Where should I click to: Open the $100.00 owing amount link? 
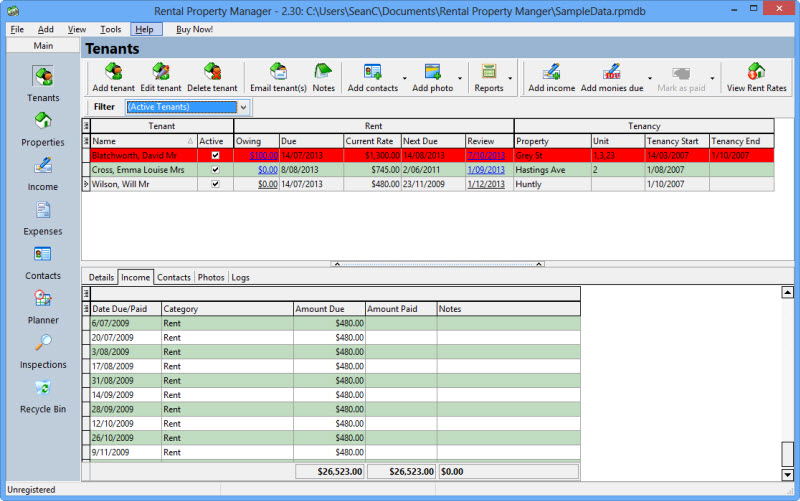pos(264,156)
